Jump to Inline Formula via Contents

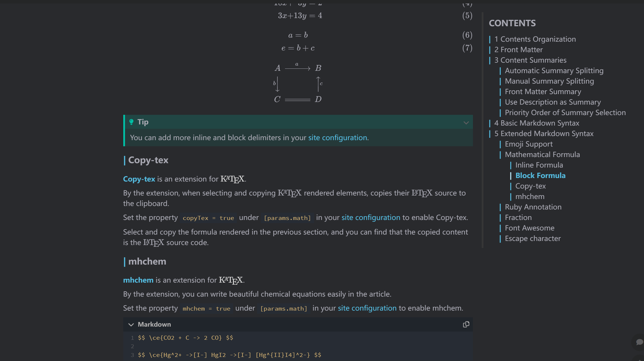pyautogui.click(x=539, y=165)
